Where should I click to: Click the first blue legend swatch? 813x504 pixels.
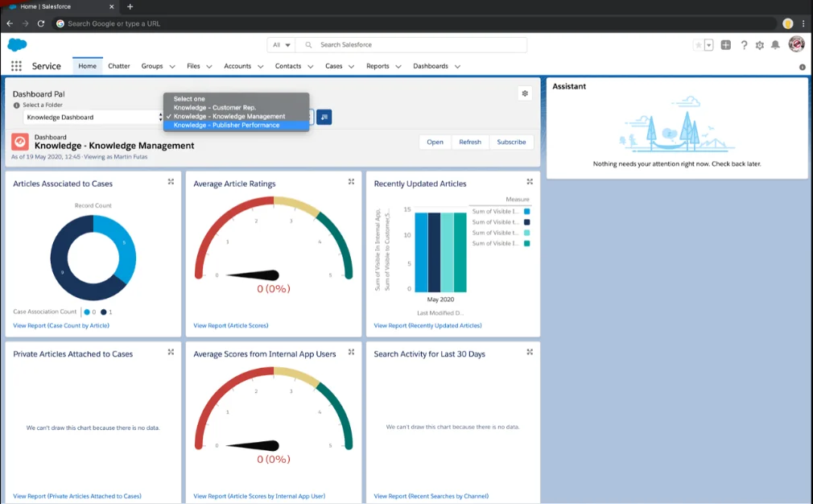click(526, 212)
